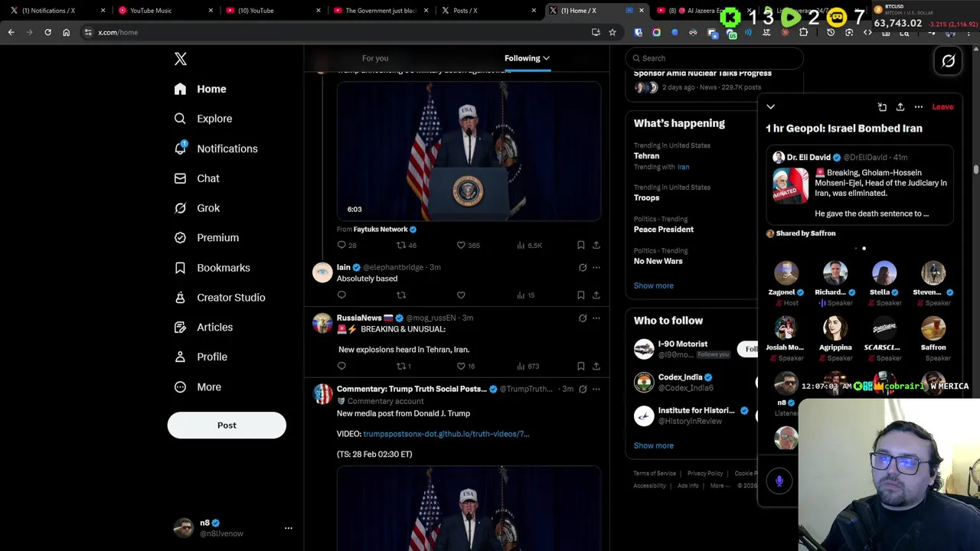This screenshot has height=551, width=980.
Task: Switch to the For you tab
Action: (x=375, y=58)
